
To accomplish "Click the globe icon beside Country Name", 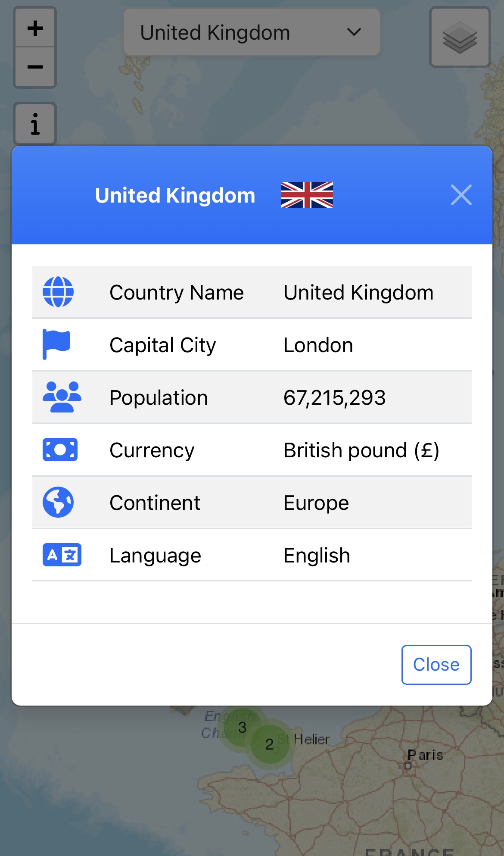I will click(x=58, y=292).
